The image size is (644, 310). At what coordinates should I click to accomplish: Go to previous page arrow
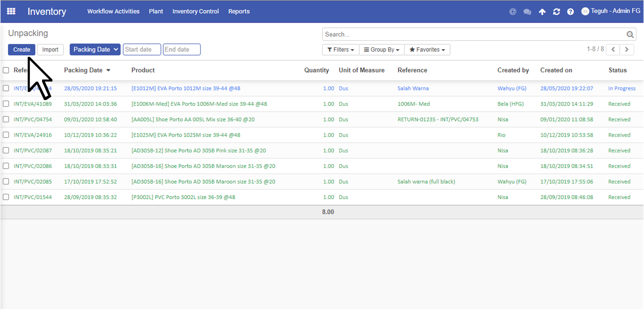[x=613, y=50]
